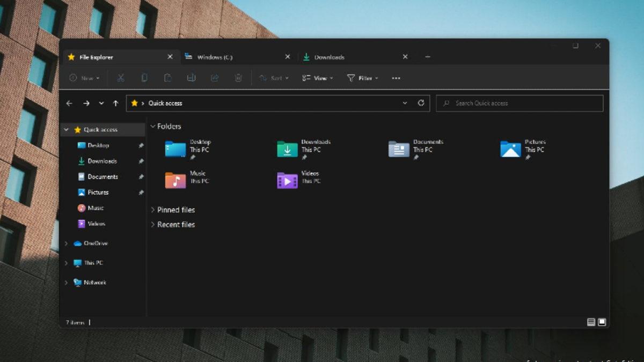Click the Copy icon
The width and height of the screenshot is (644, 362).
144,78
